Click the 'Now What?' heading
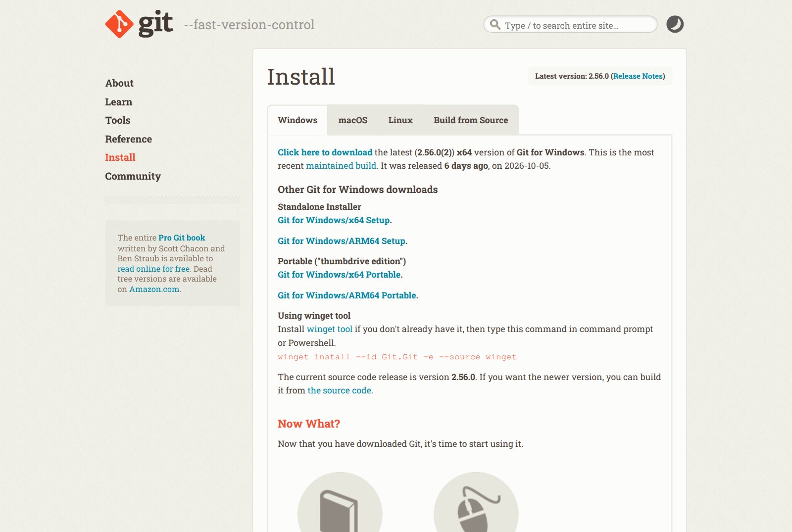 point(309,424)
